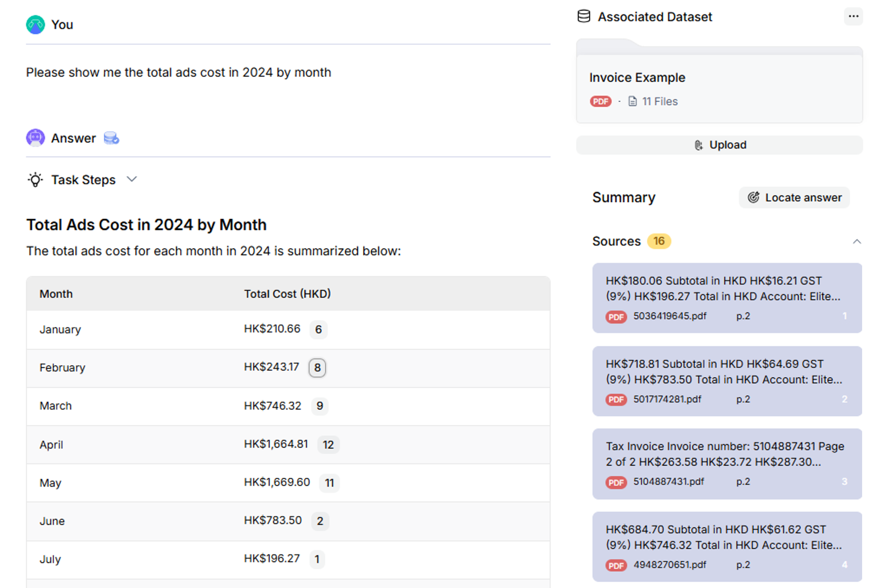
Task: Click the Total Cost (HKD) column header
Action: pos(287,294)
